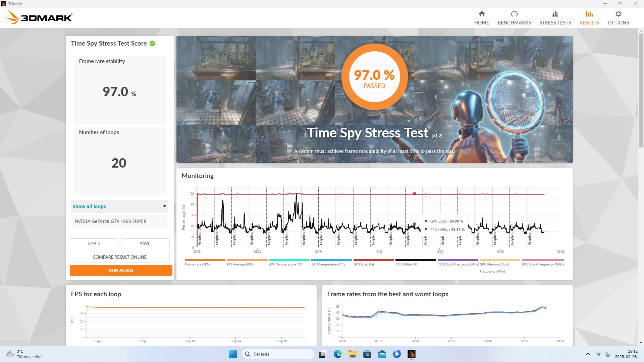
Task: Click the LOAD button
Action: (x=94, y=244)
